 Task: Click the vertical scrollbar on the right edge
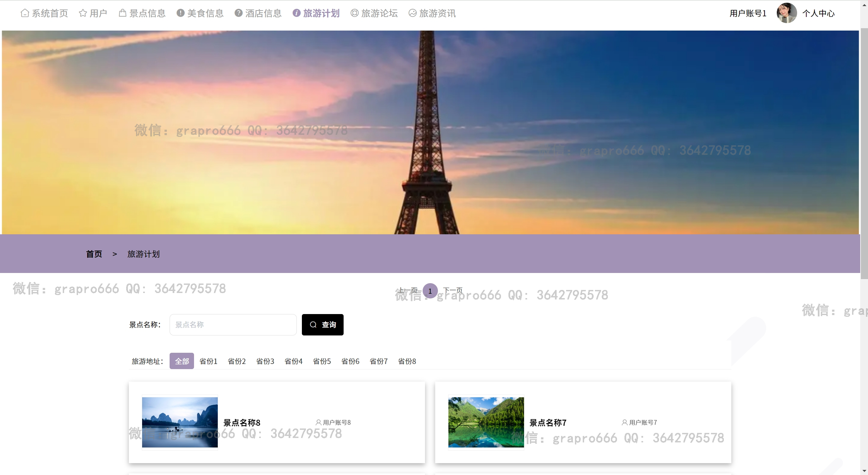click(864, 153)
